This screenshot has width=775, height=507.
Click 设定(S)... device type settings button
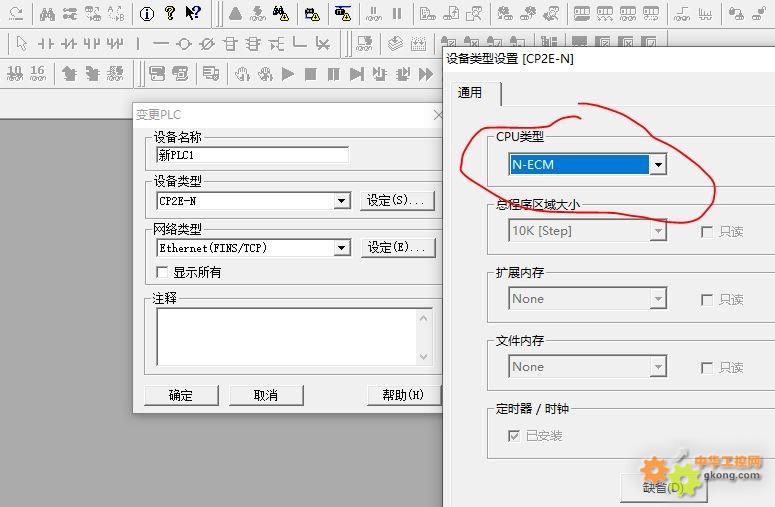click(x=397, y=201)
